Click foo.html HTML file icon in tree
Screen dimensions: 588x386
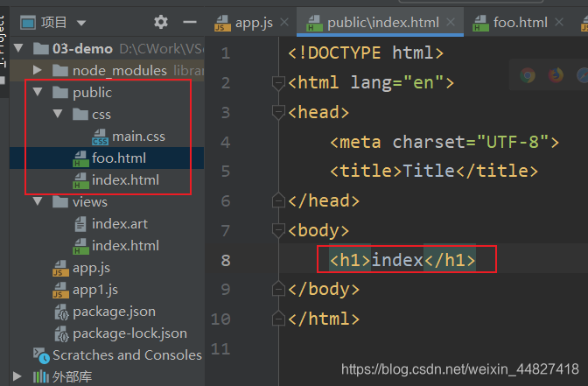click(80, 158)
